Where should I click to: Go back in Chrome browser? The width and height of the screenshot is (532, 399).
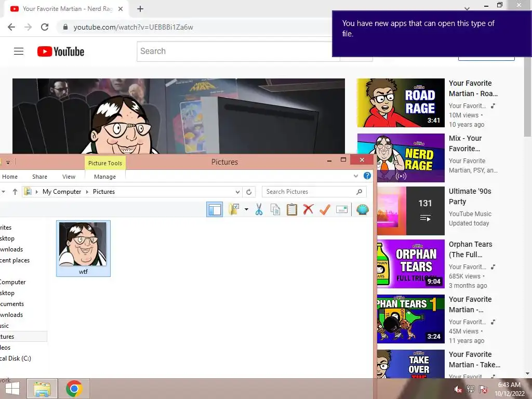(x=11, y=27)
